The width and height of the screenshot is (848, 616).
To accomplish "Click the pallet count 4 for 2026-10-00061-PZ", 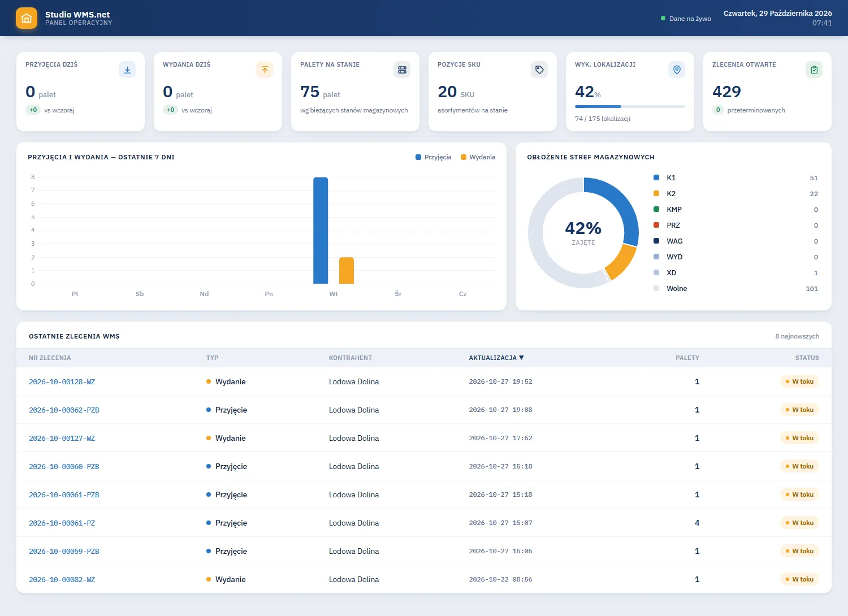I will [697, 523].
